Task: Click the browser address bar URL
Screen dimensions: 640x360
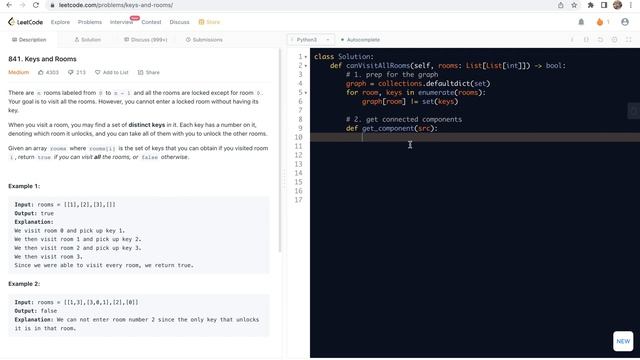Action: tap(116, 5)
